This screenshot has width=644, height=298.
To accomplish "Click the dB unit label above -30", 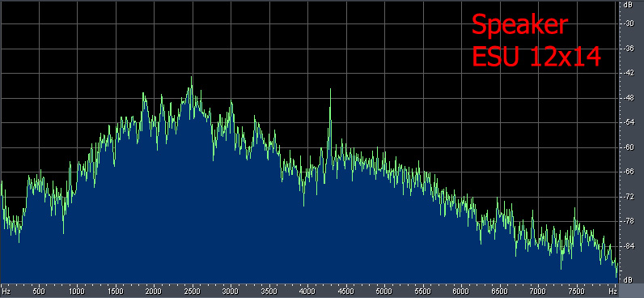I will click(x=628, y=5).
